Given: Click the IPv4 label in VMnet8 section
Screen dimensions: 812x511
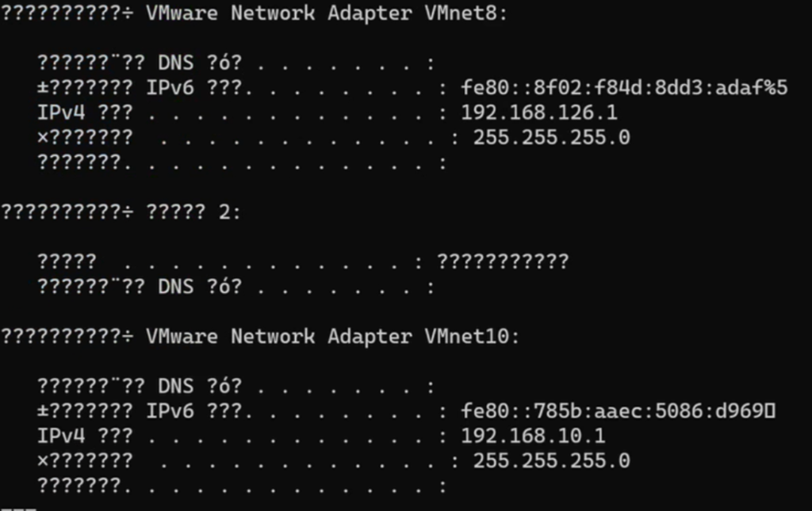Looking at the screenshot, I should pos(60,112).
